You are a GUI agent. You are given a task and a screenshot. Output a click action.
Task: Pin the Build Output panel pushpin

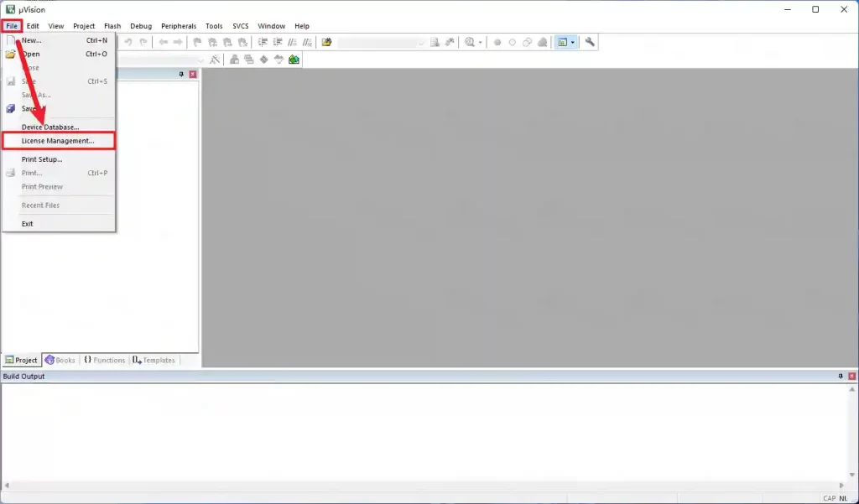tap(841, 377)
